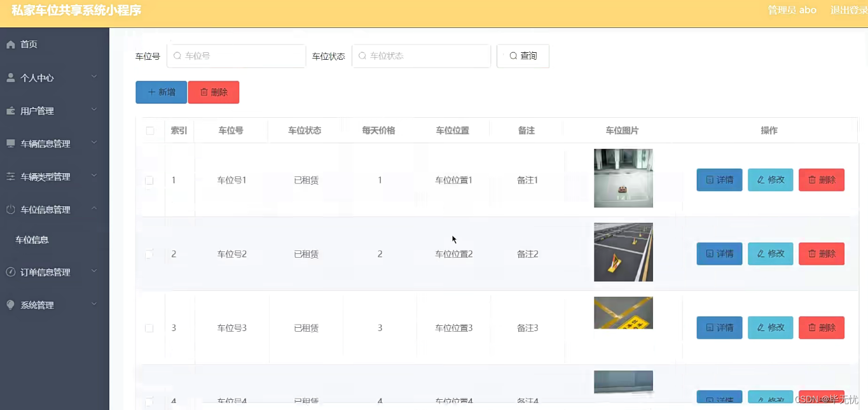Click the cell 车位位置1
The width and height of the screenshot is (868, 410).
pyautogui.click(x=453, y=180)
